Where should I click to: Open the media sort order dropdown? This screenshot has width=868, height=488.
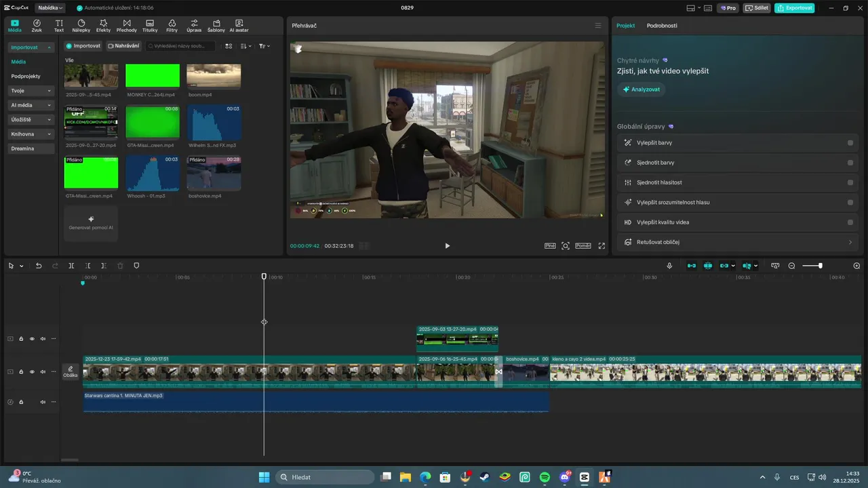[246, 46]
